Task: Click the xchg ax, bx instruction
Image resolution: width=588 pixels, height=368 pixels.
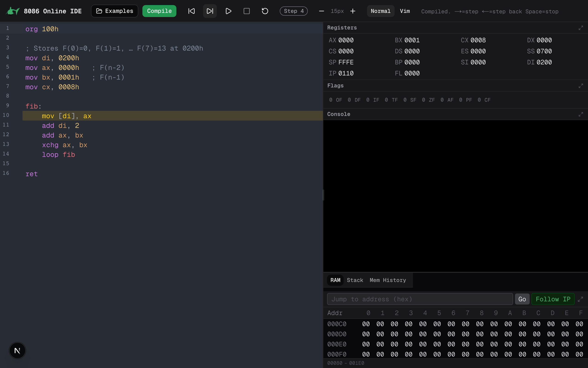Action: coord(64,145)
